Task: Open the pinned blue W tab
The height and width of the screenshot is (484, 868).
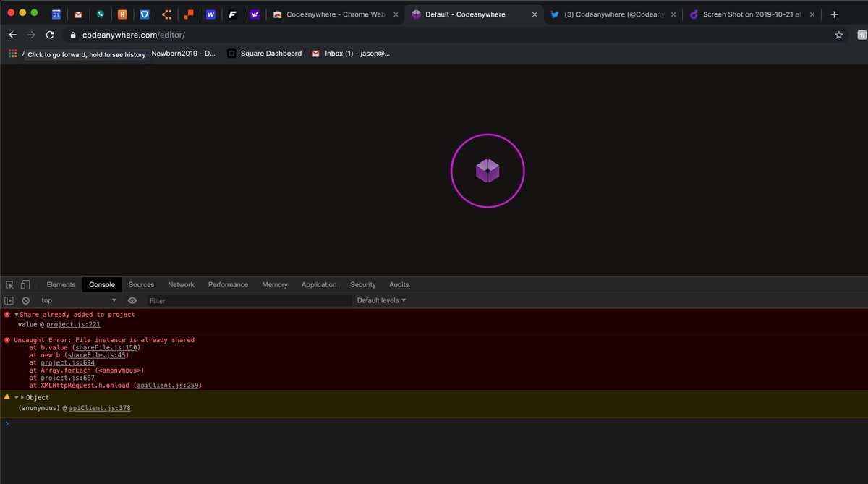Action: (210, 14)
